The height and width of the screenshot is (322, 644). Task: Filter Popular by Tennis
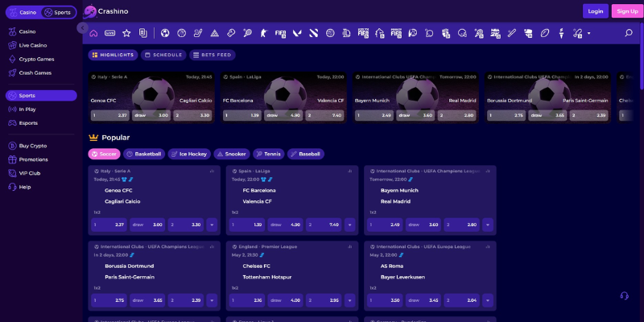(x=269, y=154)
